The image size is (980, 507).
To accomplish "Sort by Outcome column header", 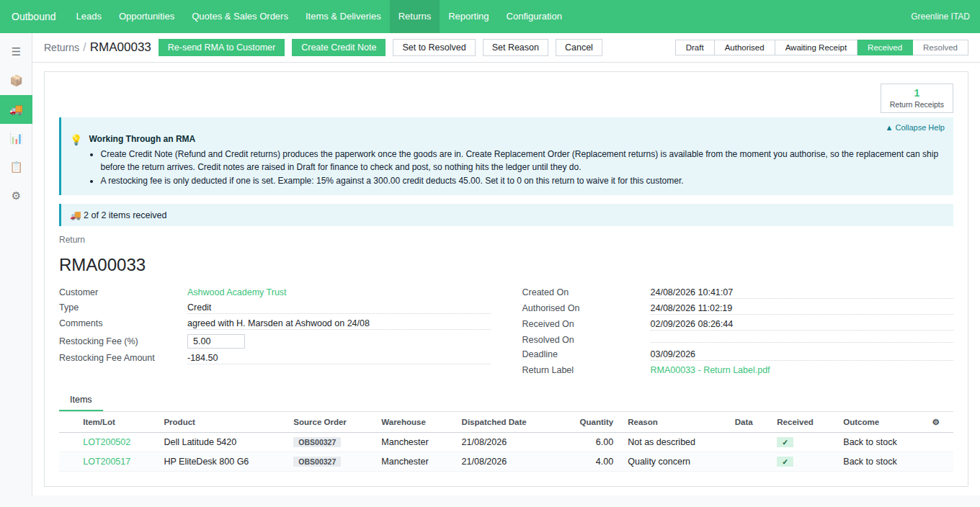I will pyautogui.click(x=861, y=422).
